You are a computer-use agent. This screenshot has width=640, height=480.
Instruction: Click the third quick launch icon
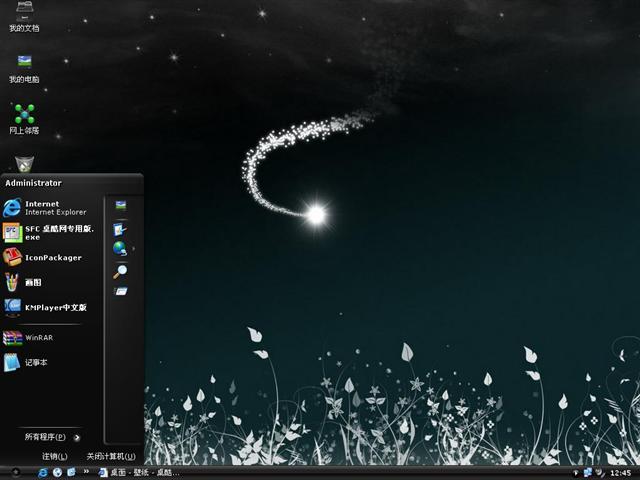point(71,472)
